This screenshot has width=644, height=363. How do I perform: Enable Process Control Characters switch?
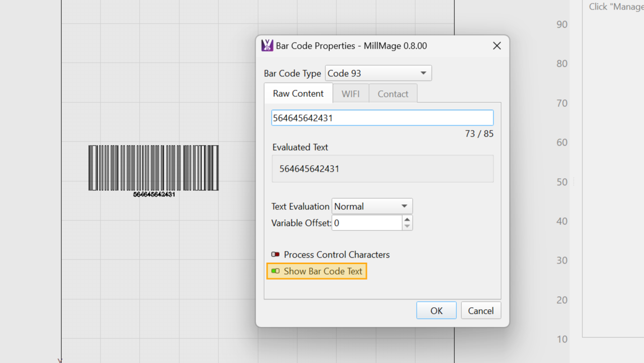pos(276,255)
